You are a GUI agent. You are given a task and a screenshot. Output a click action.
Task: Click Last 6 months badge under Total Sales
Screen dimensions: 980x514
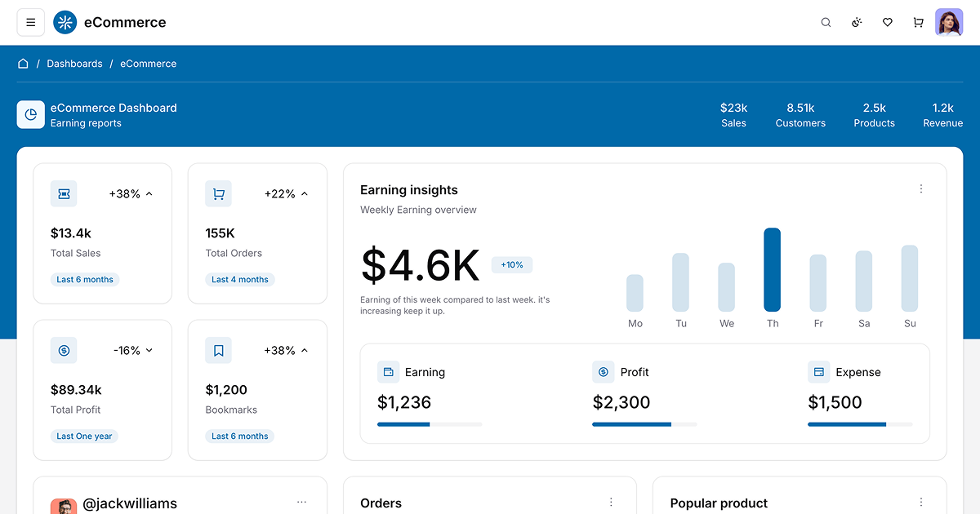(85, 280)
